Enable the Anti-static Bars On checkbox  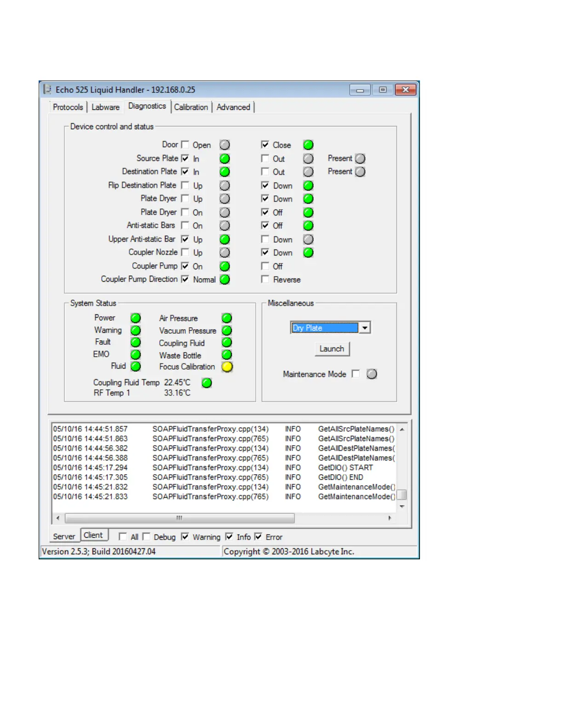tap(185, 226)
